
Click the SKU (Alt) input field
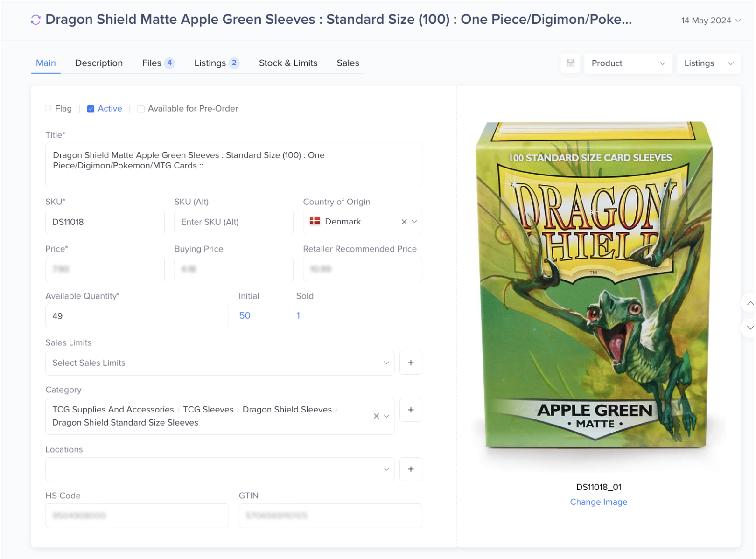(x=233, y=222)
